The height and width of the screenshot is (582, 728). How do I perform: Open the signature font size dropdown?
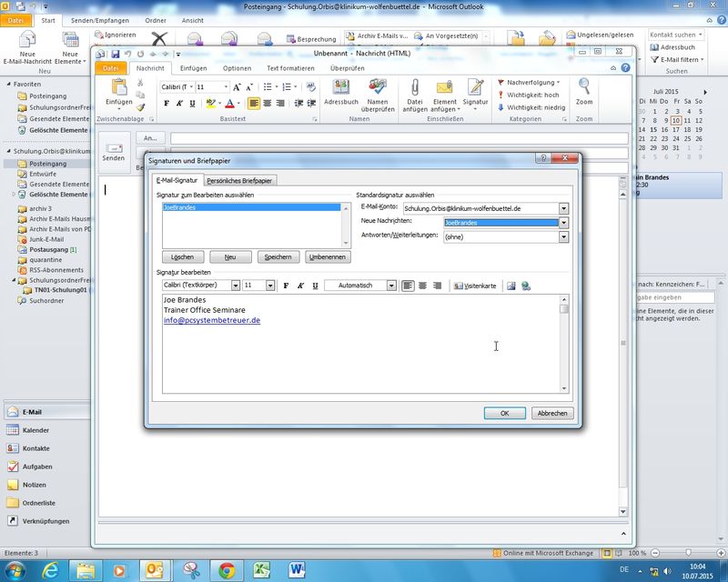click(270, 286)
